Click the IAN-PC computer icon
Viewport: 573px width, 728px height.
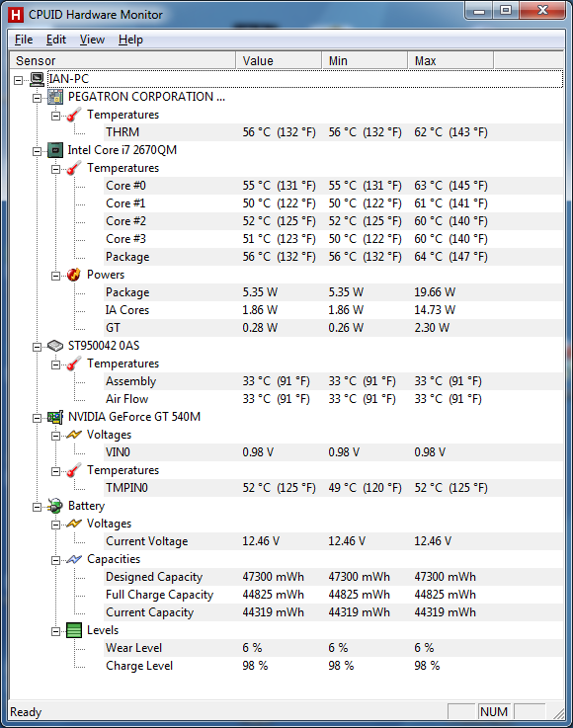pos(38,79)
